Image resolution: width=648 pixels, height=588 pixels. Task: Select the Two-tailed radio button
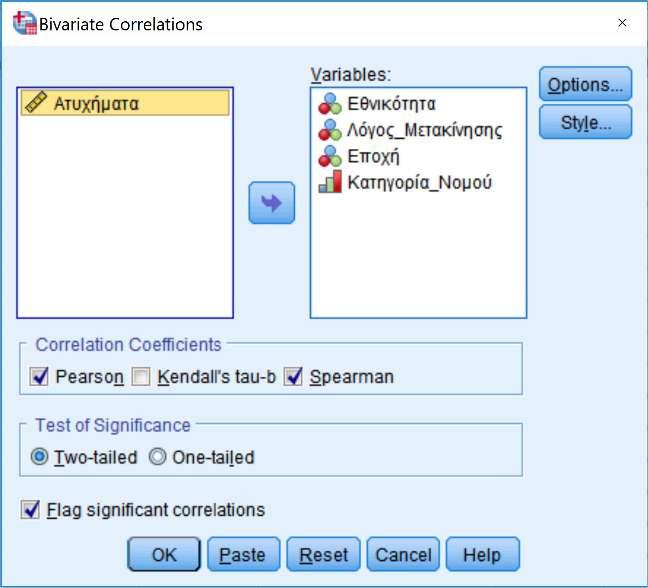[x=39, y=457]
